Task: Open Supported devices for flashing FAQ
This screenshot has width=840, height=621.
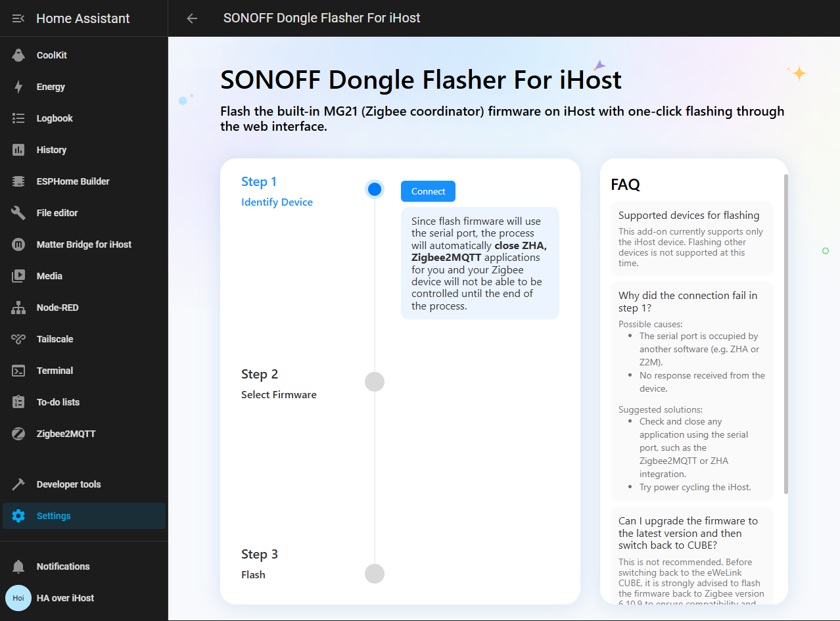Action: [692, 239]
